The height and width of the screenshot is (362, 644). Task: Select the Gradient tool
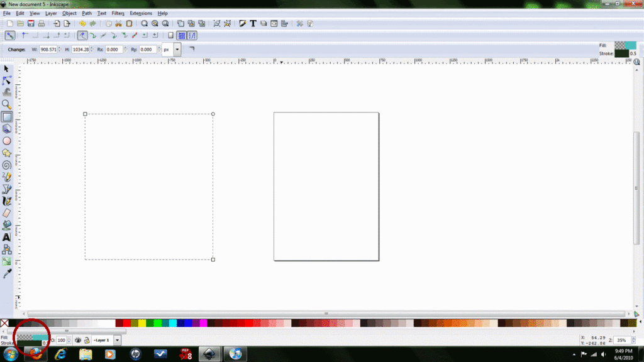tap(6, 261)
